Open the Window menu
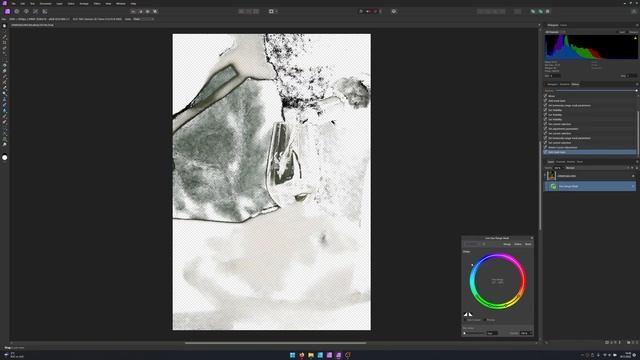 coord(121,3)
